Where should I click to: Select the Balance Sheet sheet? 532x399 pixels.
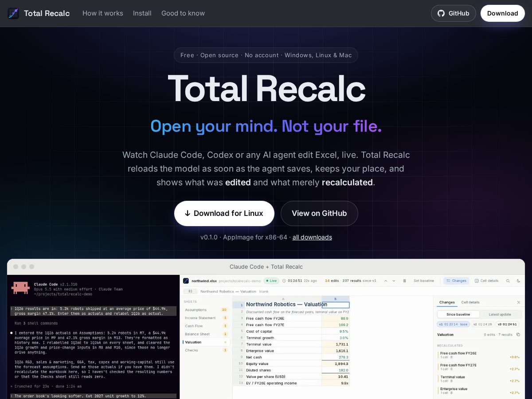206,334
